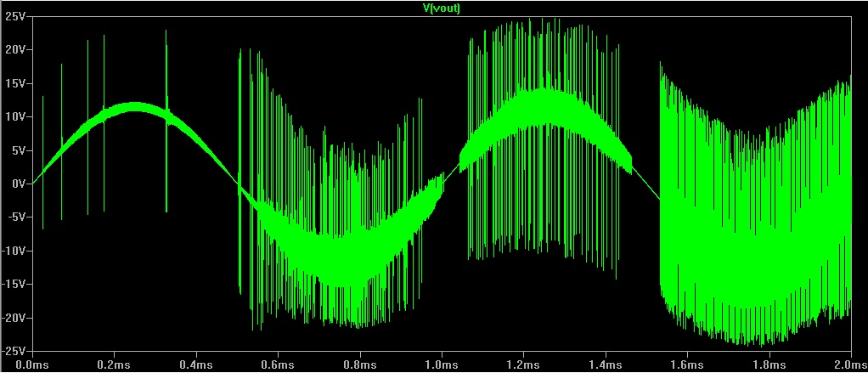Click the 10V vertical axis label
The image size is (868, 373).
17,116
